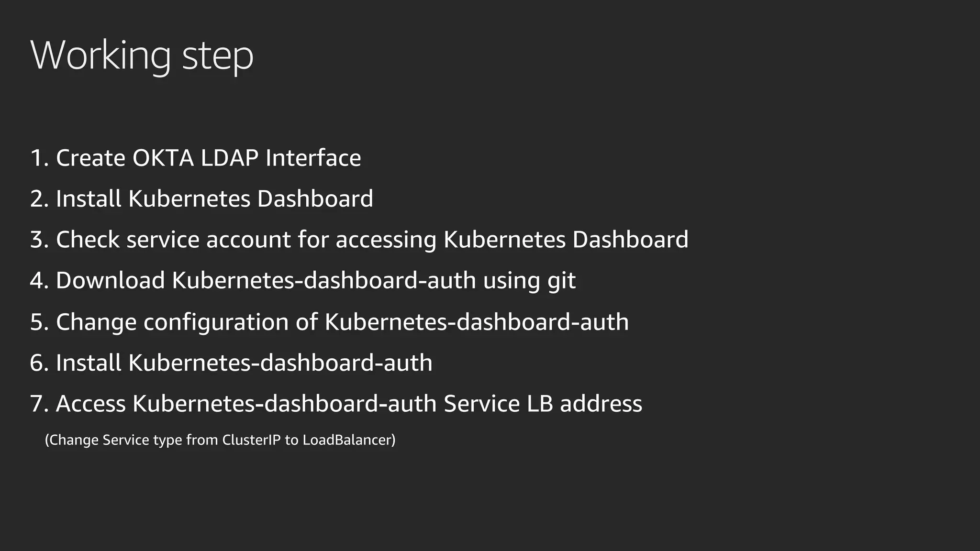Select step 1 Create OKTA LDAP Interface
Screen dimensions: 980x551
(x=195, y=158)
